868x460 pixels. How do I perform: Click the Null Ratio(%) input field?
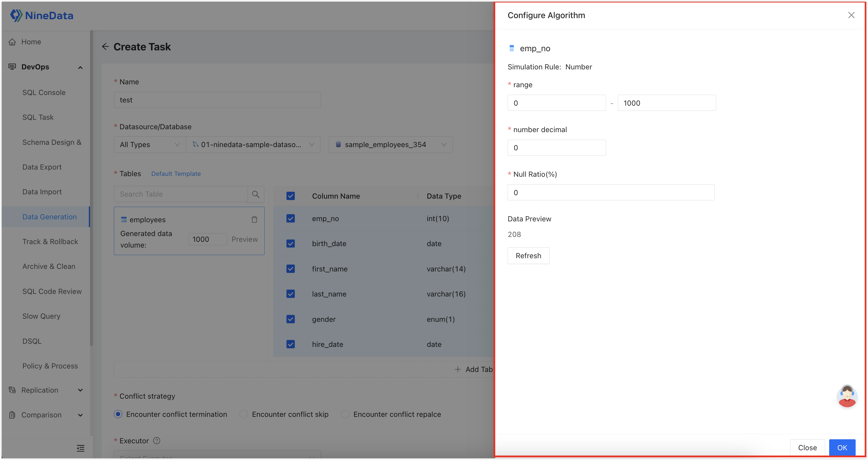point(611,192)
